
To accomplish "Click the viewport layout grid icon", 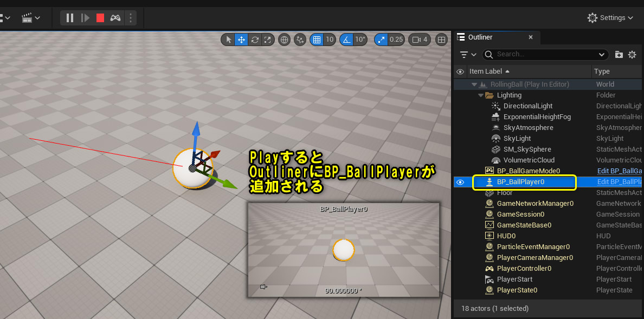I will coord(441,39).
